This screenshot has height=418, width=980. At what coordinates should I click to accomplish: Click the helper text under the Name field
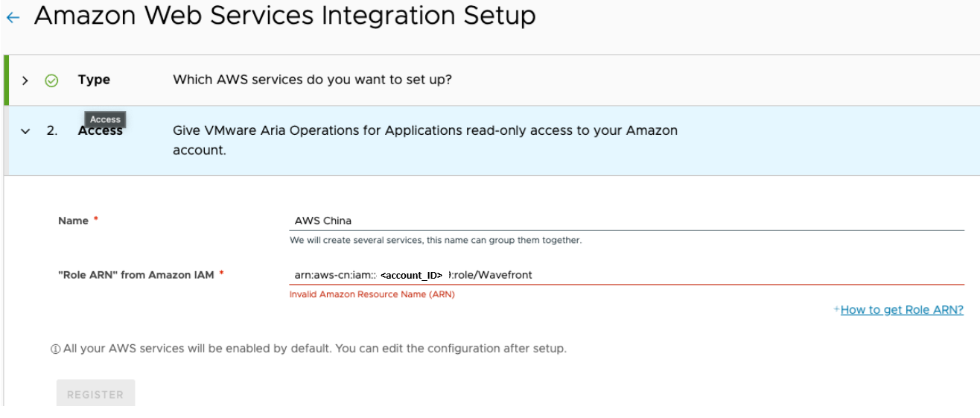(x=436, y=241)
